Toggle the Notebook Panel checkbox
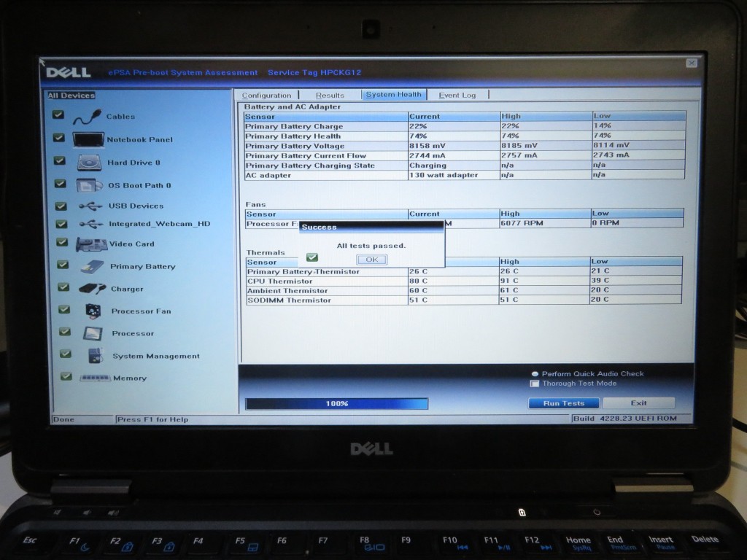 pyautogui.click(x=58, y=138)
